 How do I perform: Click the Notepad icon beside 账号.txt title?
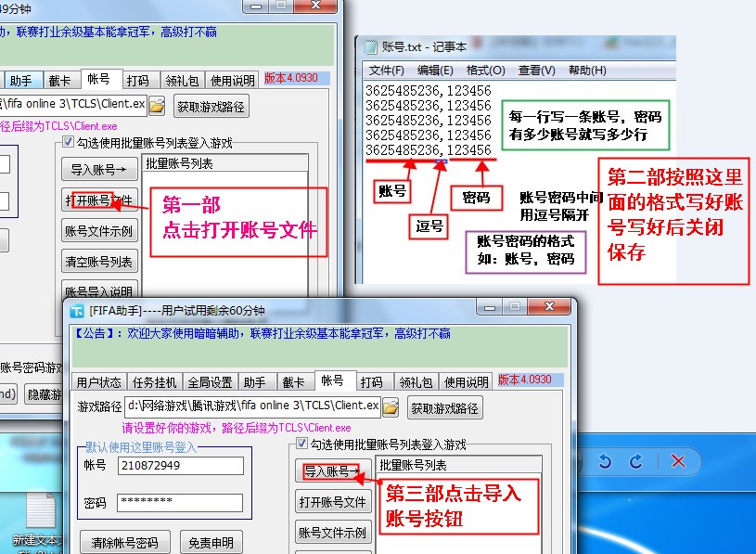point(371,47)
